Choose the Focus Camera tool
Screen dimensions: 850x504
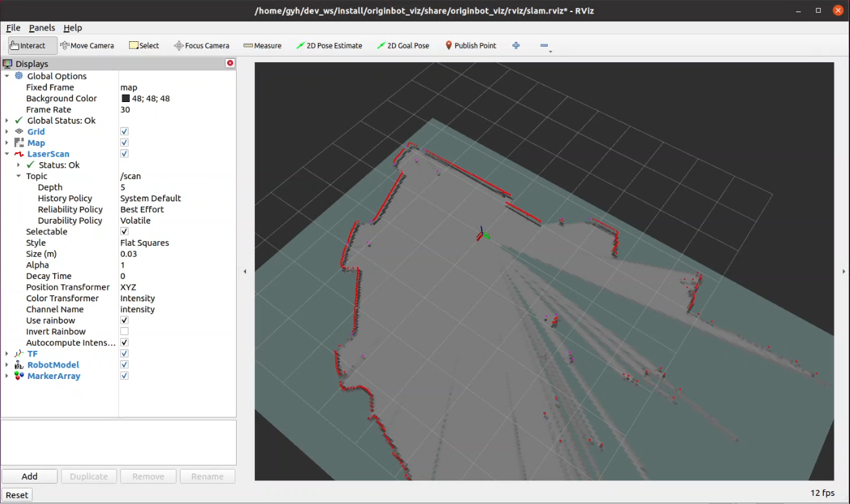pyautogui.click(x=202, y=46)
